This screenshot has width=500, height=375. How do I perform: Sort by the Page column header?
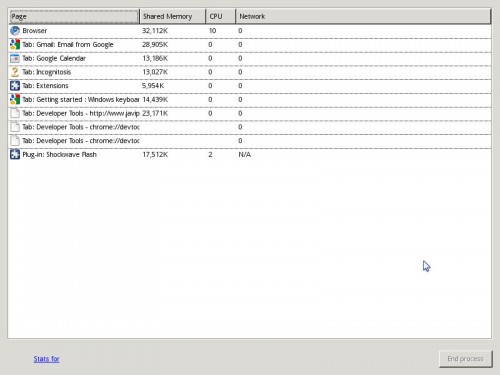pyautogui.click(x=74, y=16)
